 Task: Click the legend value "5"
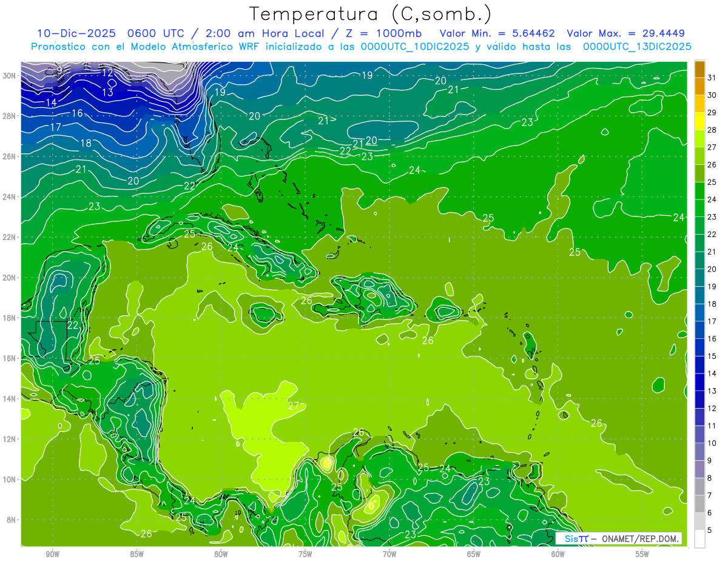point(710,530)
